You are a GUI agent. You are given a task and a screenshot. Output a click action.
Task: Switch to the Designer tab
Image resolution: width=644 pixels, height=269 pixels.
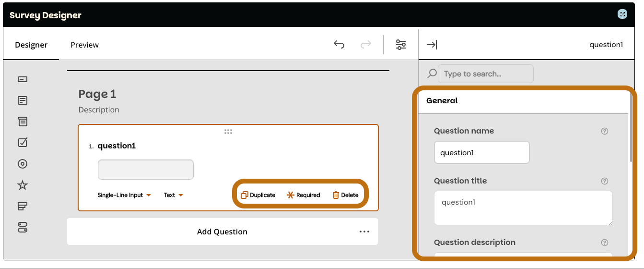(31, 45)
